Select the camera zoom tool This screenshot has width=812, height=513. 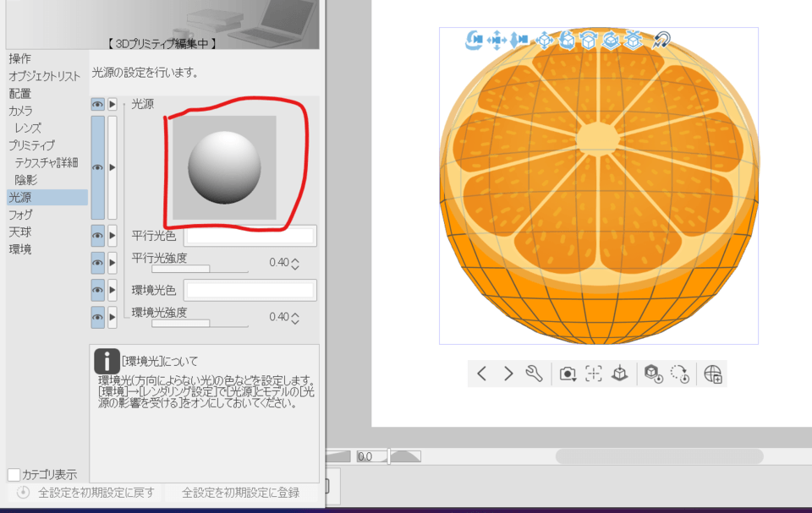pos(519,39)
